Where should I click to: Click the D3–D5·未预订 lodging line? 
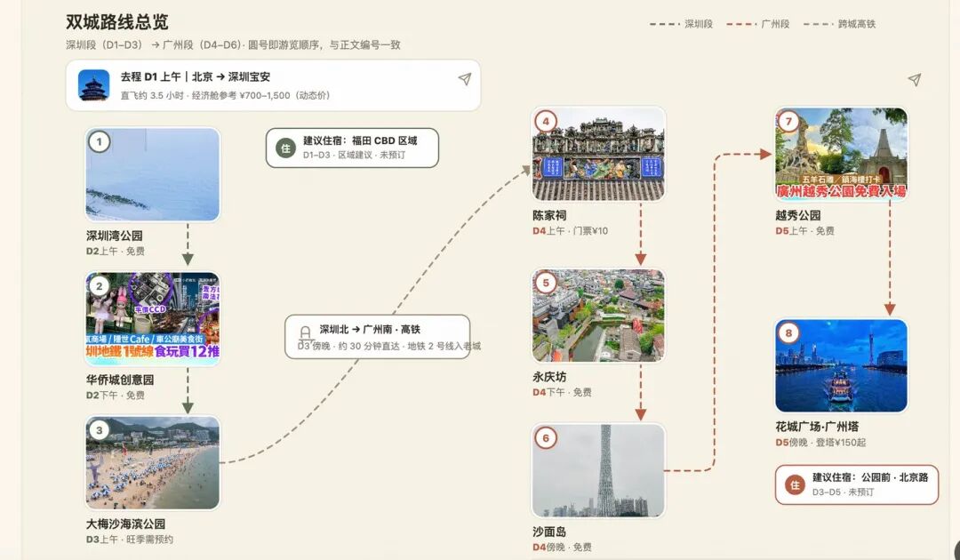[x=843, y=492]
